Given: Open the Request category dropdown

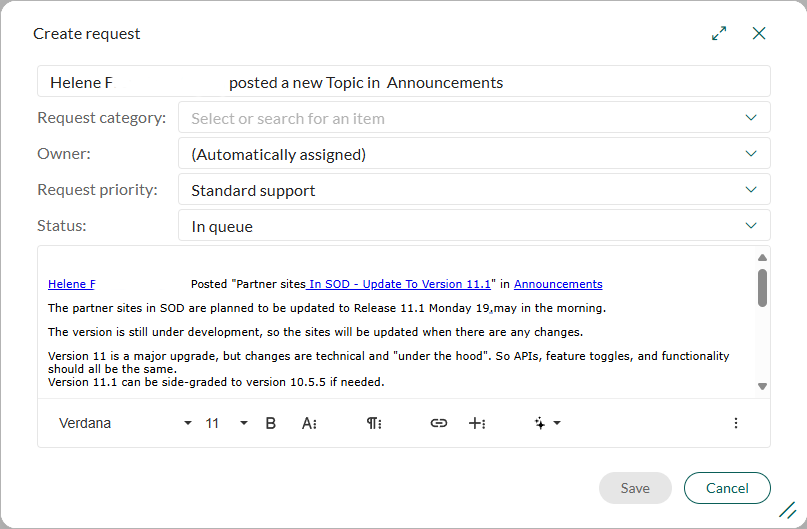Looking at the screenshot, I should click(x=474, y=118).
